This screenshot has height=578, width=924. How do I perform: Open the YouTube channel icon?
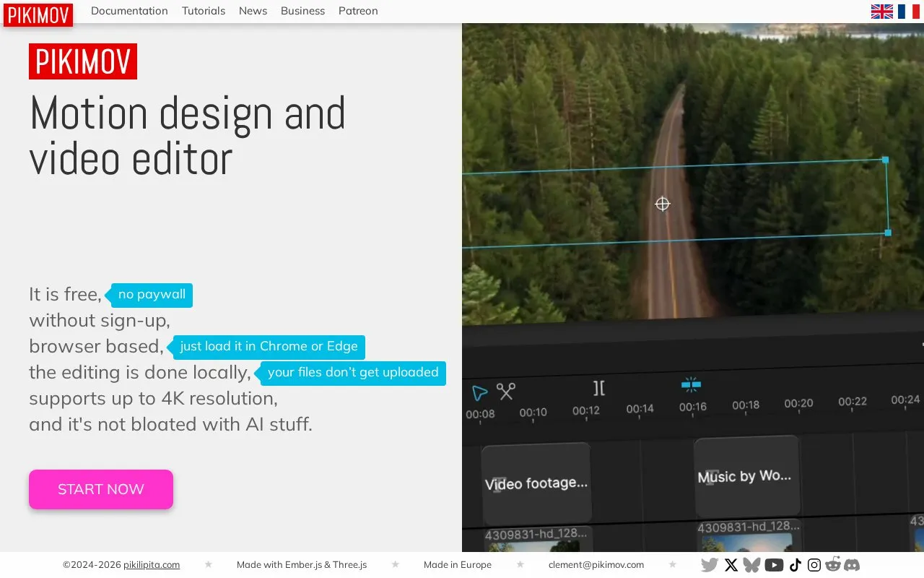click(774, 565)
